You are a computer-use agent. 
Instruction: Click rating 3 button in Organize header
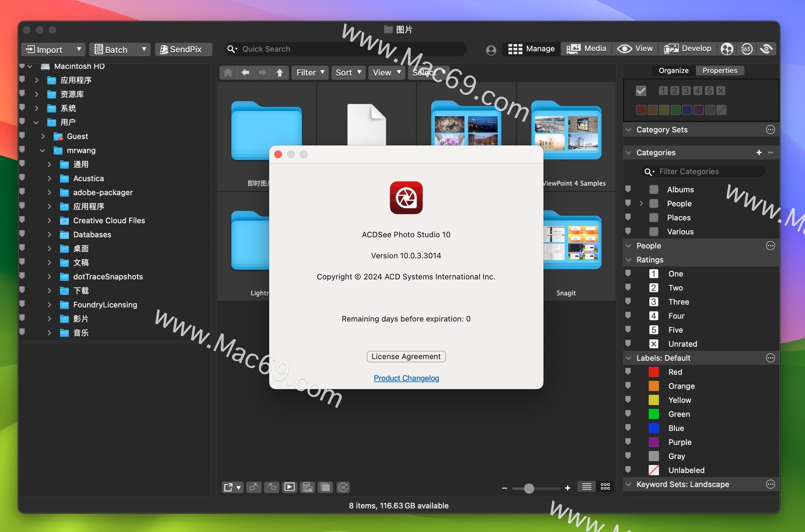tap(686, 91)
